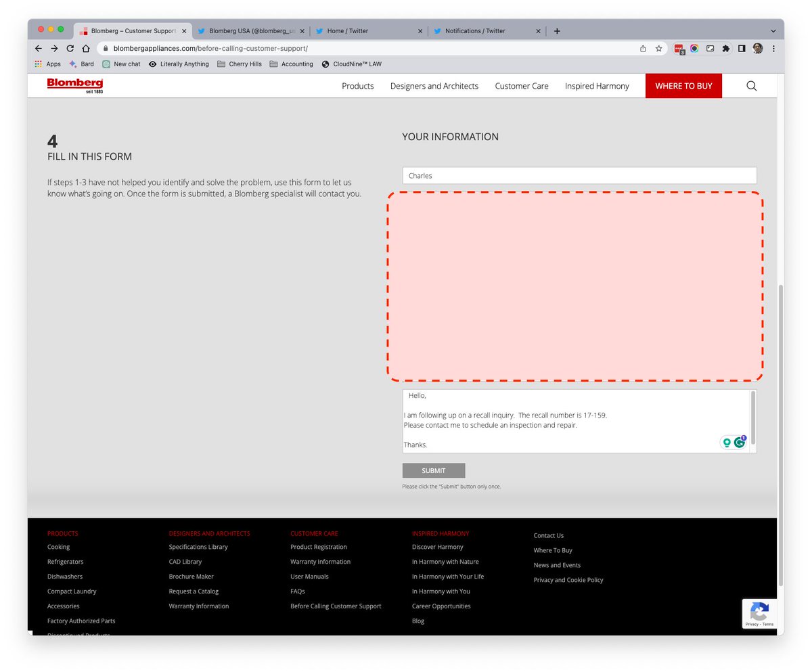Open the Apps bookmark shortcut
This screenshot has height=672, width=812.
(48, 64)
